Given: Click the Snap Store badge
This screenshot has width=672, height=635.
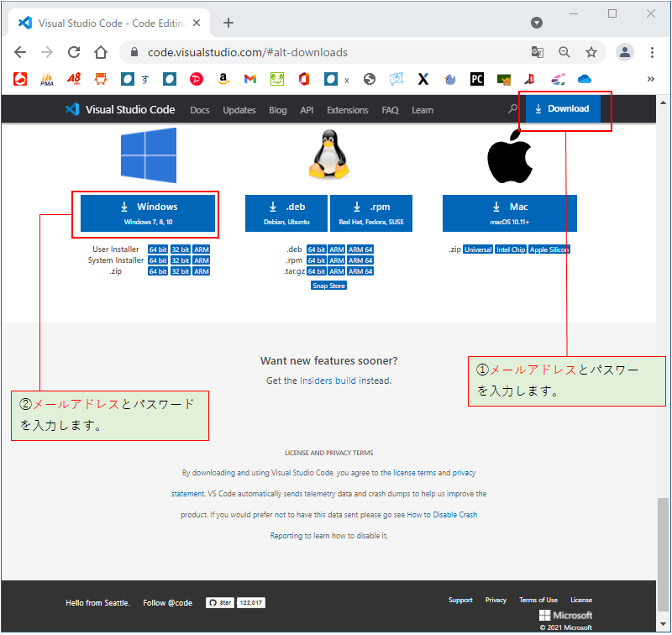Looking at the screenshot, I should click(x=328, y=286).
